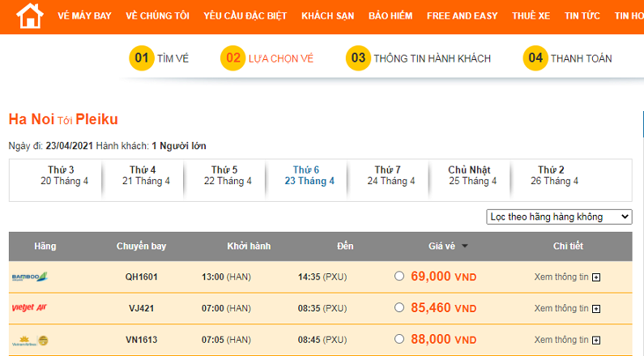Click the 69,000 VND price
The height and width of the screenshot is (356, 644).
(444, 277)
